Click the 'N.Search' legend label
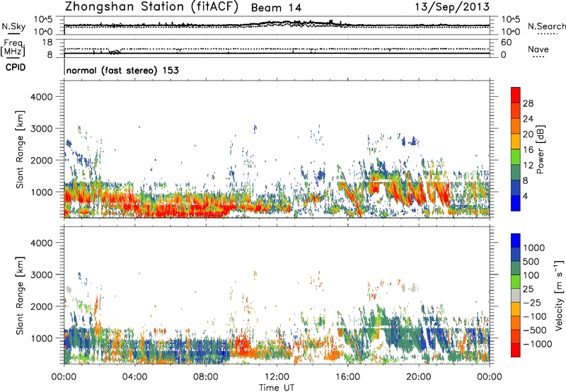566x392 pixels. click(546, 26)
